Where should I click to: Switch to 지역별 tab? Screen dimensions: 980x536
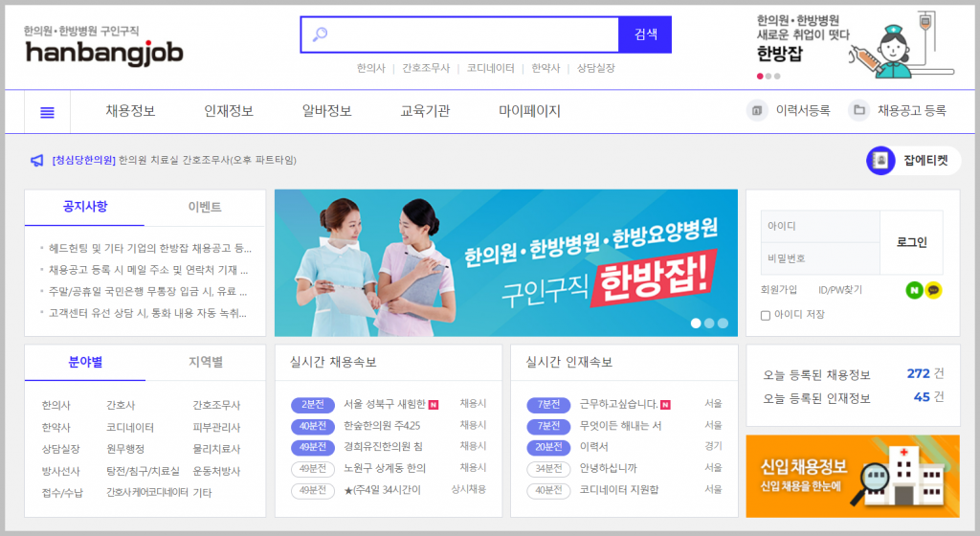206,363
